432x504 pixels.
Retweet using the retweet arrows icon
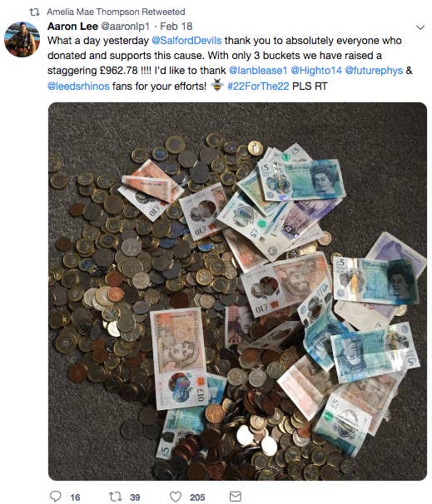point(116,497)
